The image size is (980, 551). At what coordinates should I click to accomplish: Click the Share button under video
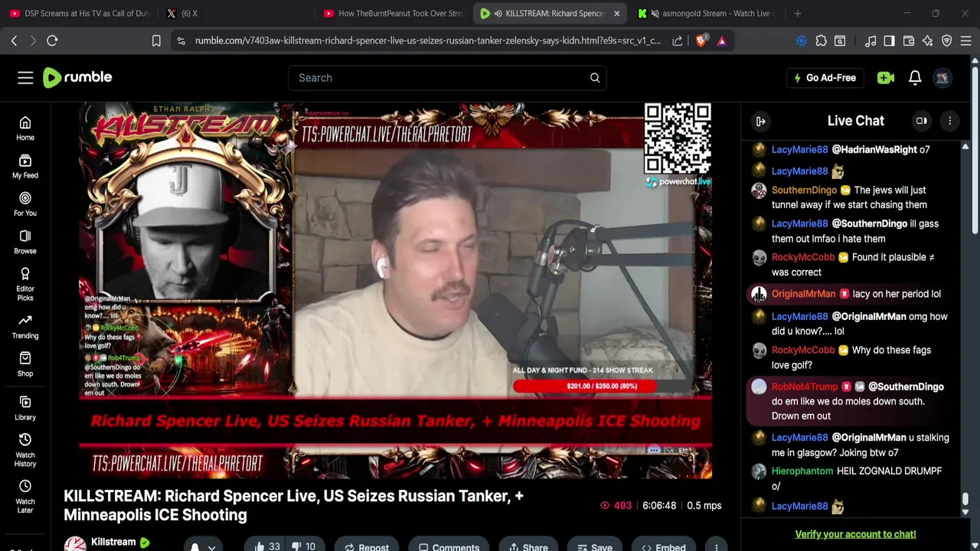tap(528, 546)
